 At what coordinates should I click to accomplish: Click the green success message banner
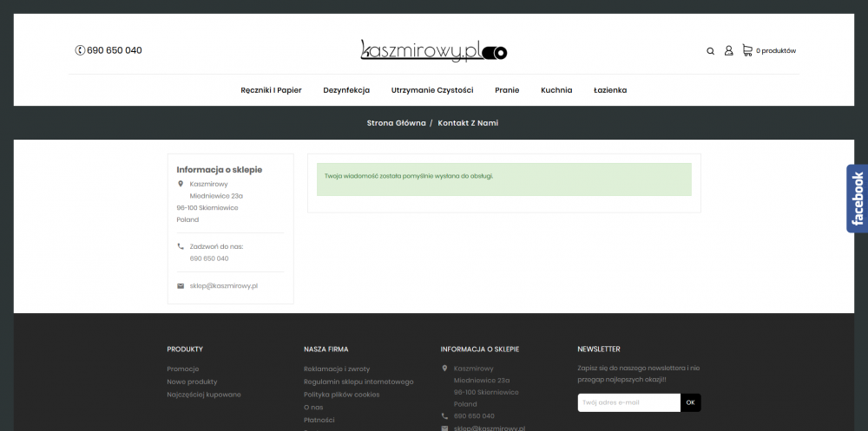pos(503,180)
